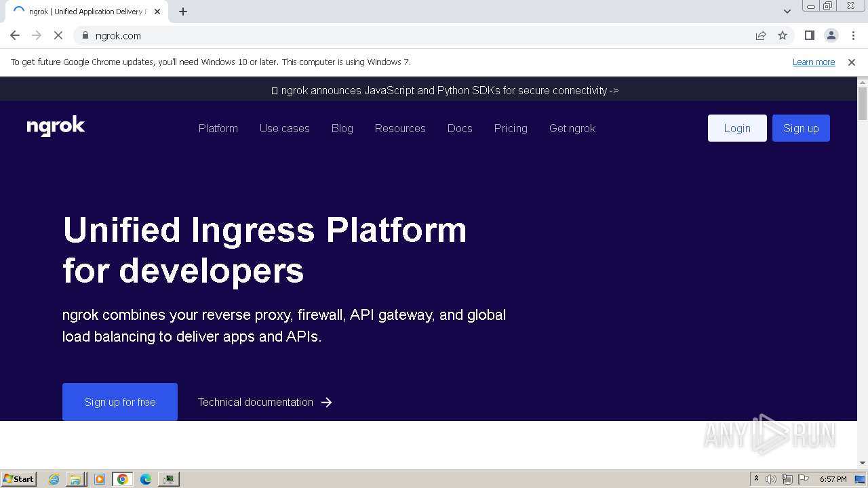Open the Use cases menu
This screenshot has height=488, width=868.
pos(285,128)
